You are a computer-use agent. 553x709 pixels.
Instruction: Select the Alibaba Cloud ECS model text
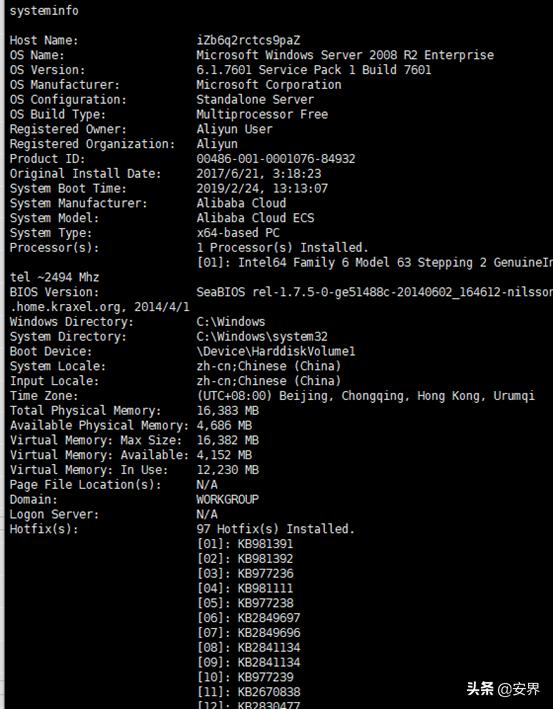pos(255,218)
